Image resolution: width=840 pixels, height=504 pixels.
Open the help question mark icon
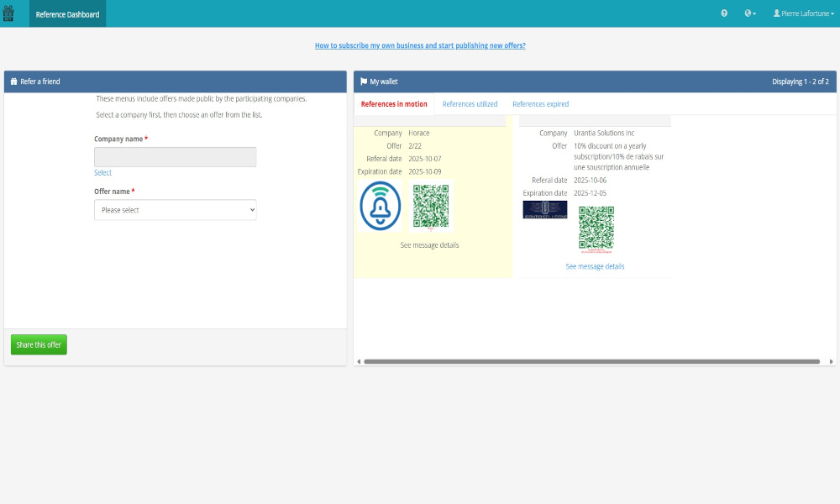click(x=724, y=14)
